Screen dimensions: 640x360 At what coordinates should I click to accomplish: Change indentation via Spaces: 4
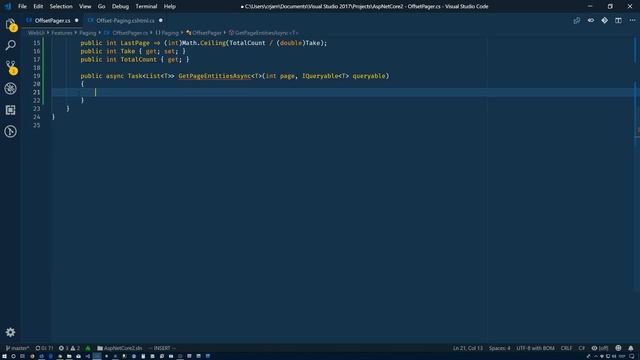pos(500,348)
